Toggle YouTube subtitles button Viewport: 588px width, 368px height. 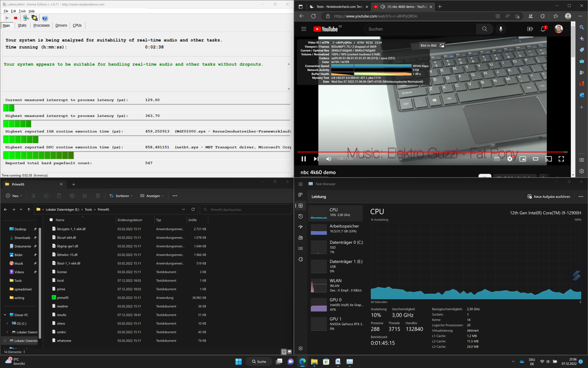[x=497, y=159]
